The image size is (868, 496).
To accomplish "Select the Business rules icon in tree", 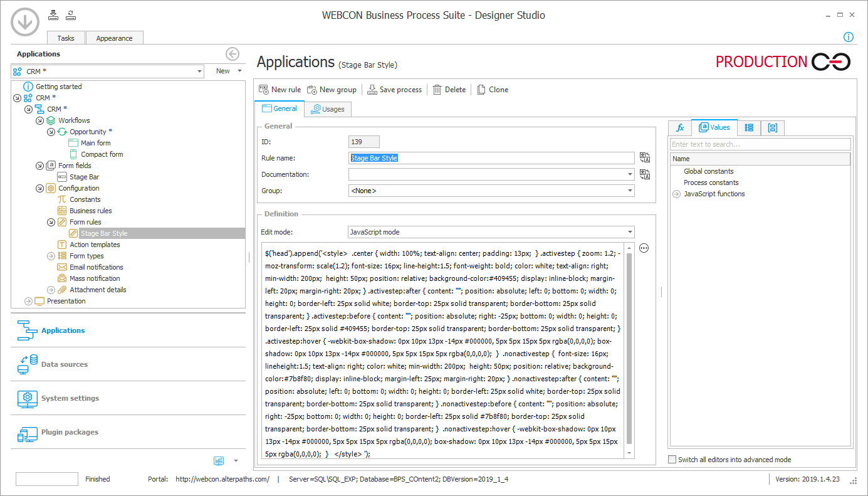I will [x=62, y=211].
